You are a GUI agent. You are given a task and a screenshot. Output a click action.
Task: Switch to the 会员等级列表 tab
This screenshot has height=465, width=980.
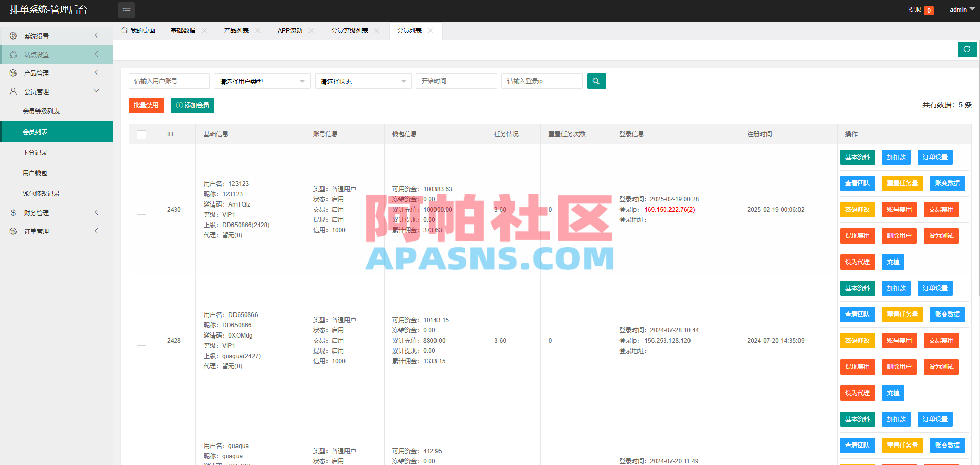pos(350,30)
